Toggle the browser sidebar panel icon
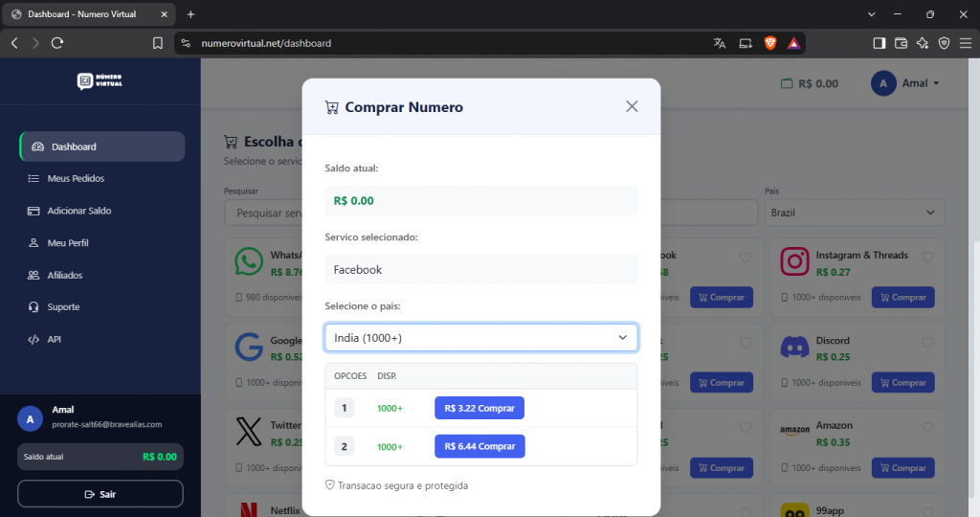980x517 pixels. (880, 43)
